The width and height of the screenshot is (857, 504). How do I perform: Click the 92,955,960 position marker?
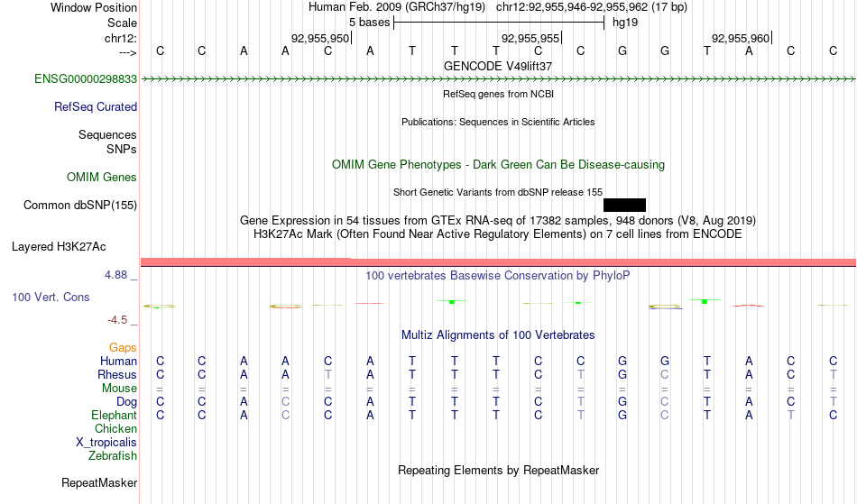click(x=742, y=38)
